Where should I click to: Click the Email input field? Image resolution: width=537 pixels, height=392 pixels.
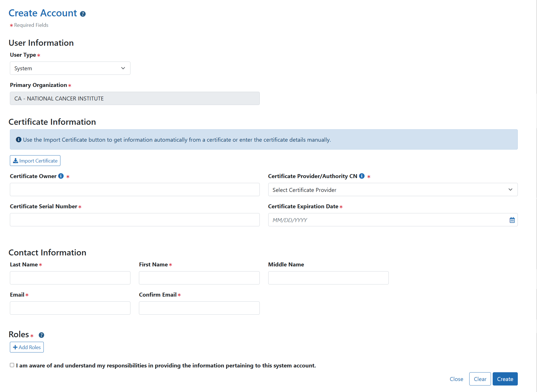[70, 308]
